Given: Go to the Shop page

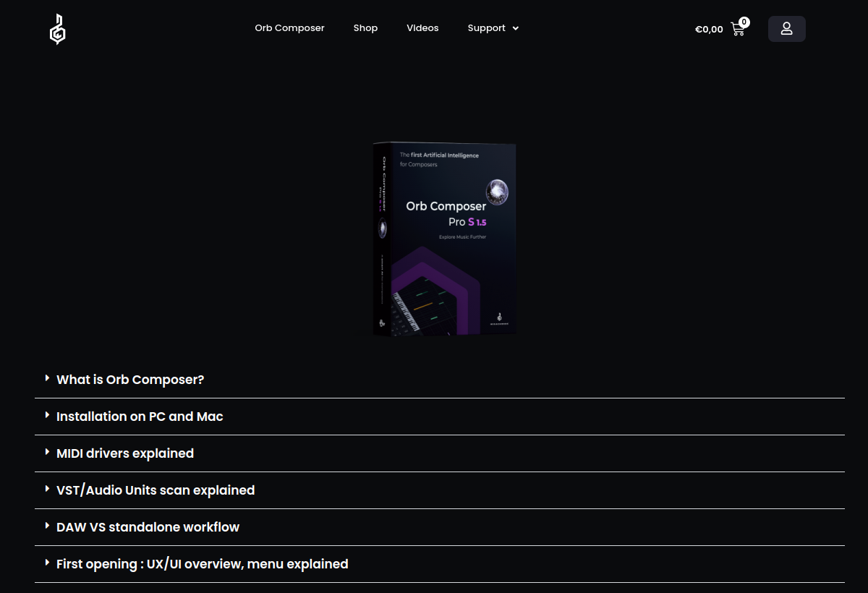Looking at the screenshot, I should [365, 28].
